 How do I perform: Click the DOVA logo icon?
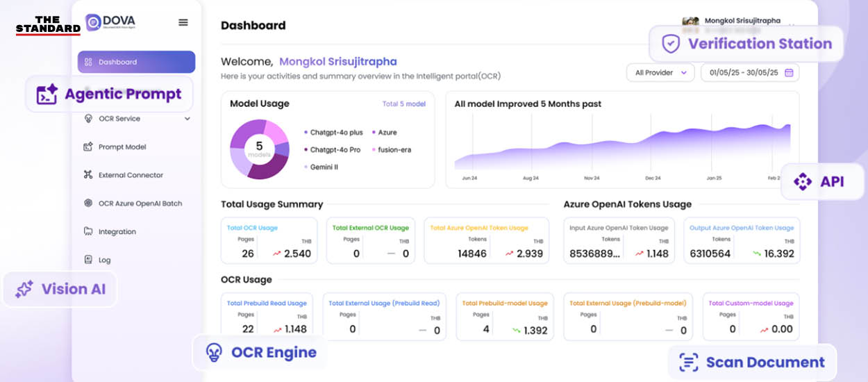coord(94,22)
